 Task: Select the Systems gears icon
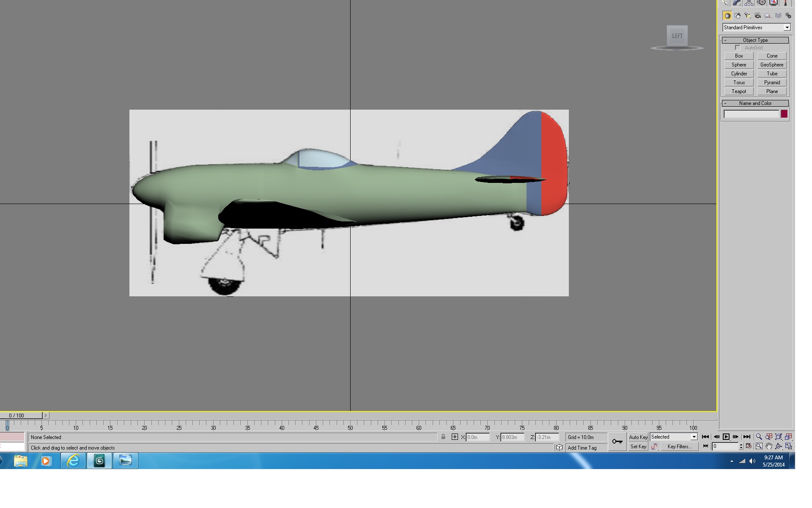tap(788, 16)
